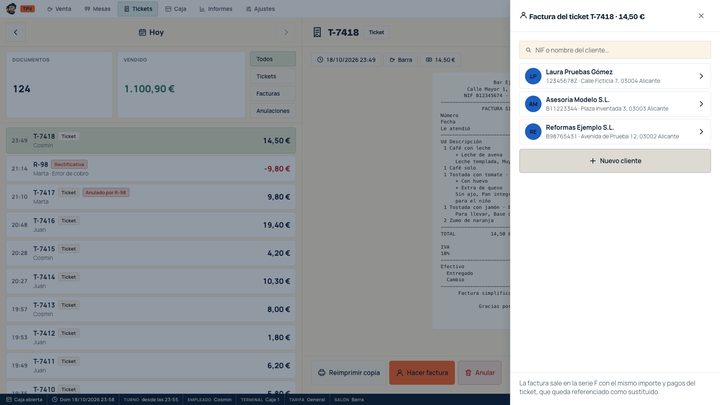Open chevron on Reformas Ejemplo row
720x405 pixels.
pos(701,132)
